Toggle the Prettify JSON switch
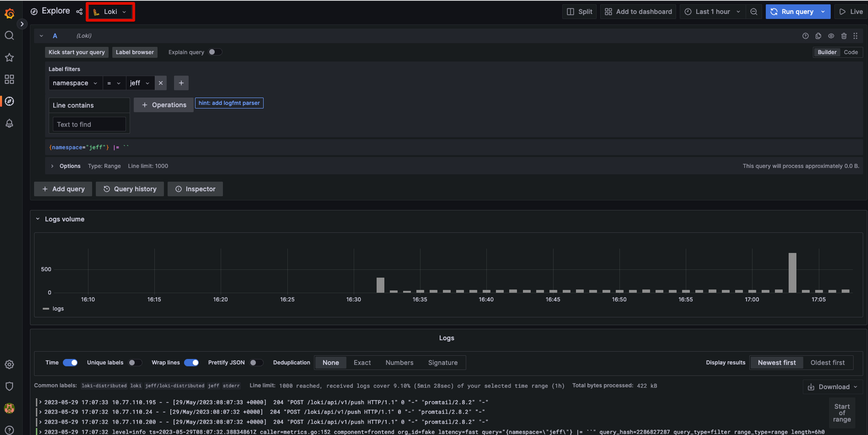The width and height of the screenshot is (868, 435). coord(256,363)
